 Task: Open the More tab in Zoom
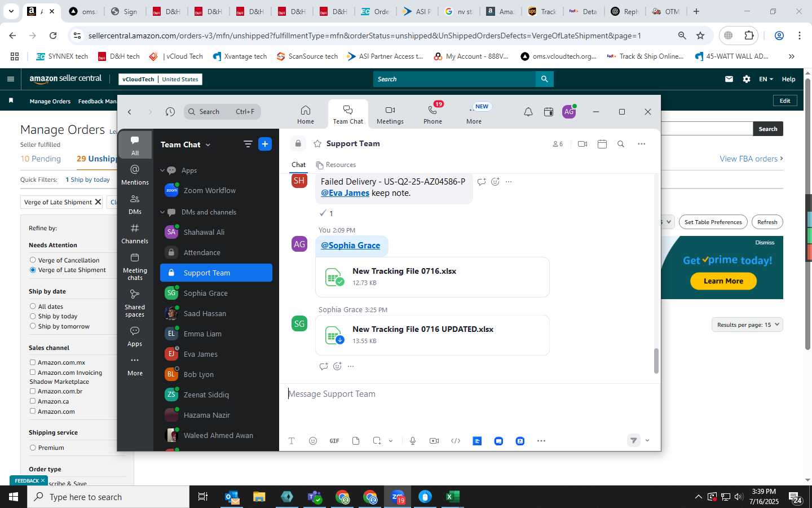click(474, 115)
